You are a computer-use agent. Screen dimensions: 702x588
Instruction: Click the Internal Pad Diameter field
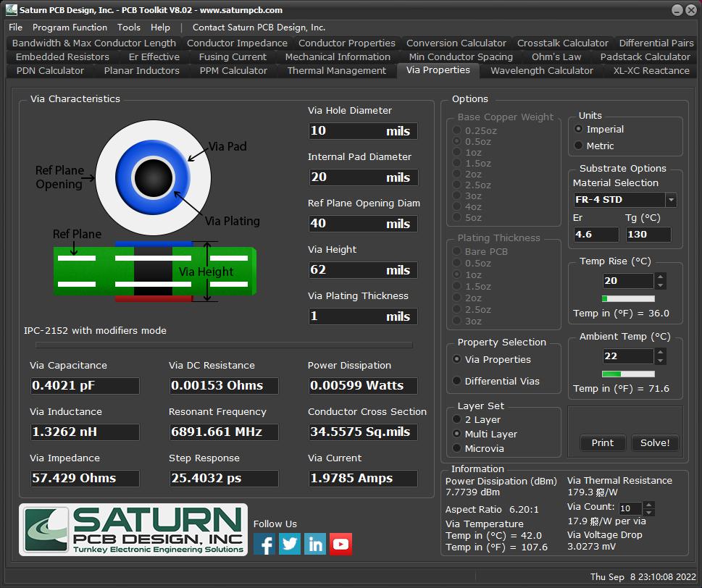click(x=363, y=177)
